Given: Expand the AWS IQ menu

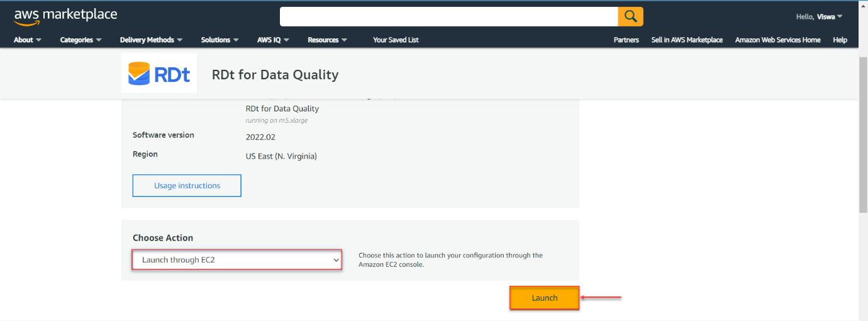Looking at the screenshot, I should [x=273, y=40].
